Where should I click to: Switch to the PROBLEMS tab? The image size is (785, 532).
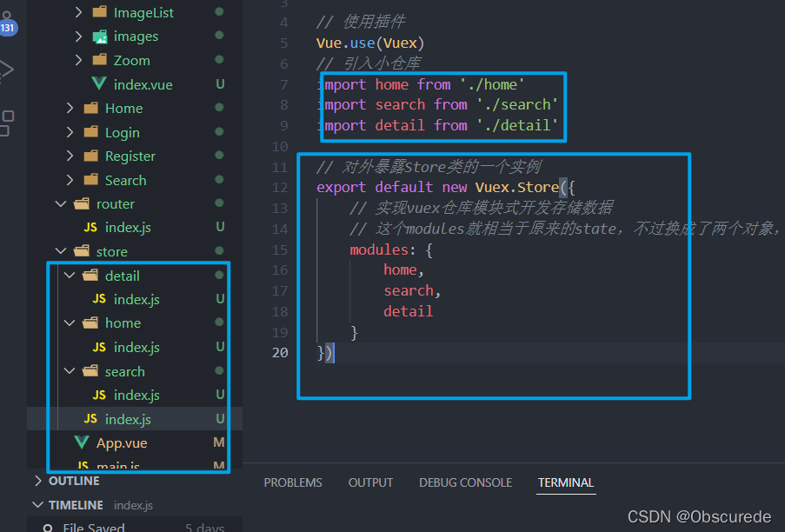coord(293,483)
